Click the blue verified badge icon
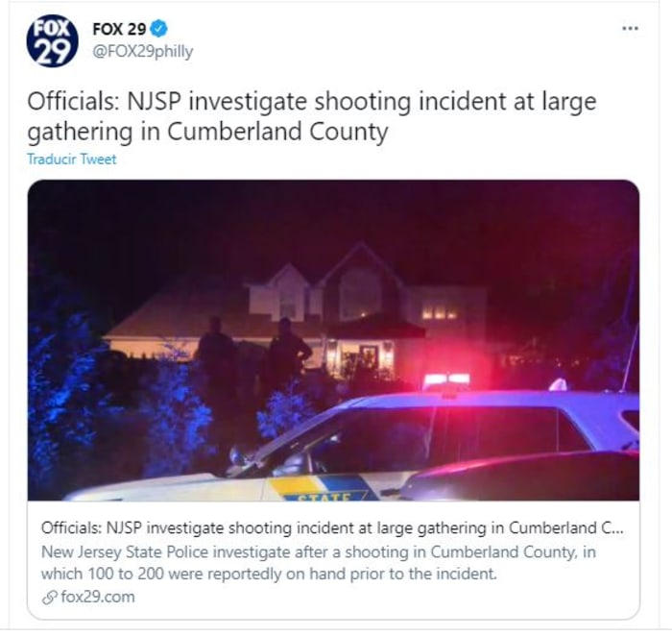The image size is (672, 636). pyautogui.click(x=159, y=29)
